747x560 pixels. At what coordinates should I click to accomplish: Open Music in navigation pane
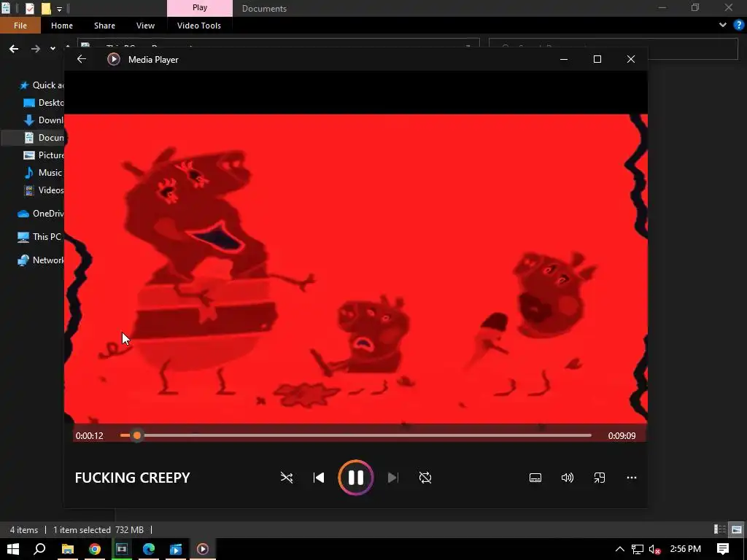click(44, 172)
